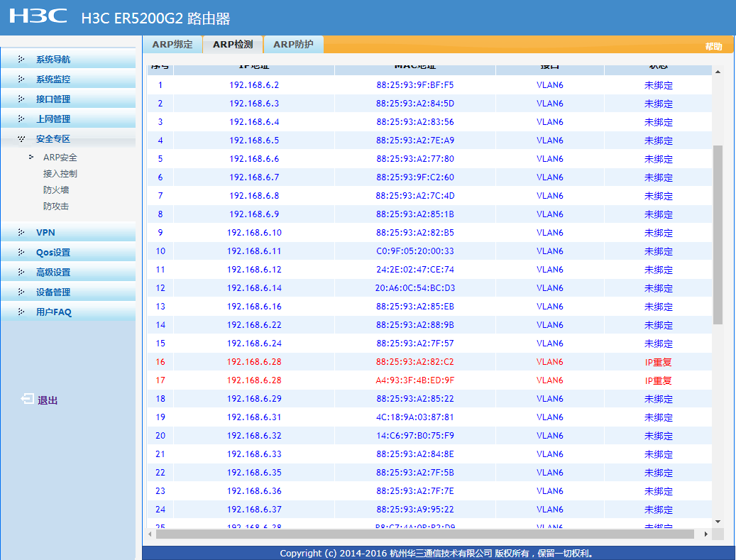Select IP cell 192.168.6.22
Image resolution: width=736 pixels, height=560 pixels.
tap(254, 325)
